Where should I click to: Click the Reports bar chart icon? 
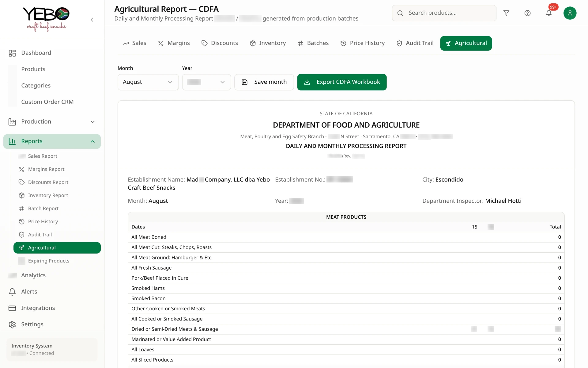click(x=12, y=141)
